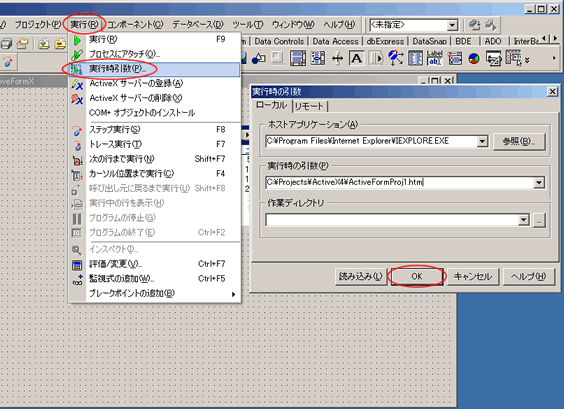Confirm the dialog with OK
Image resolution: width=564 pixels, height=409 pixels.
click(x=417, y=277)
